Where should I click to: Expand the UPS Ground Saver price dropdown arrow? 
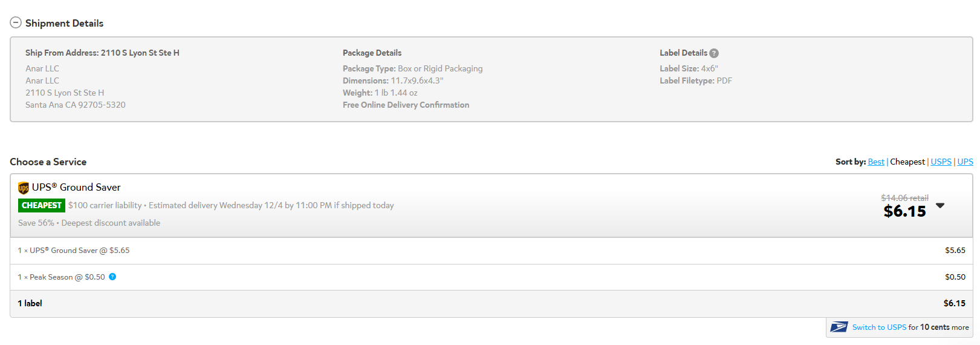pos(940,205)
